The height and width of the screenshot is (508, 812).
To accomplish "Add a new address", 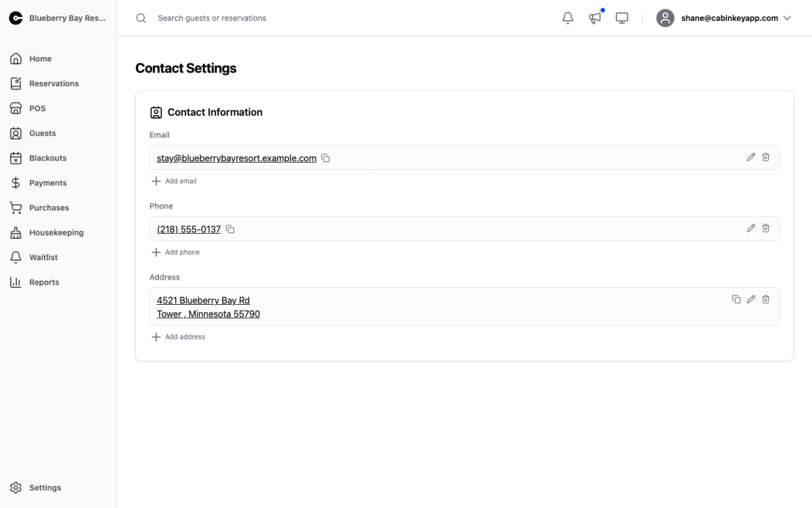I will [x=178, y=337].
